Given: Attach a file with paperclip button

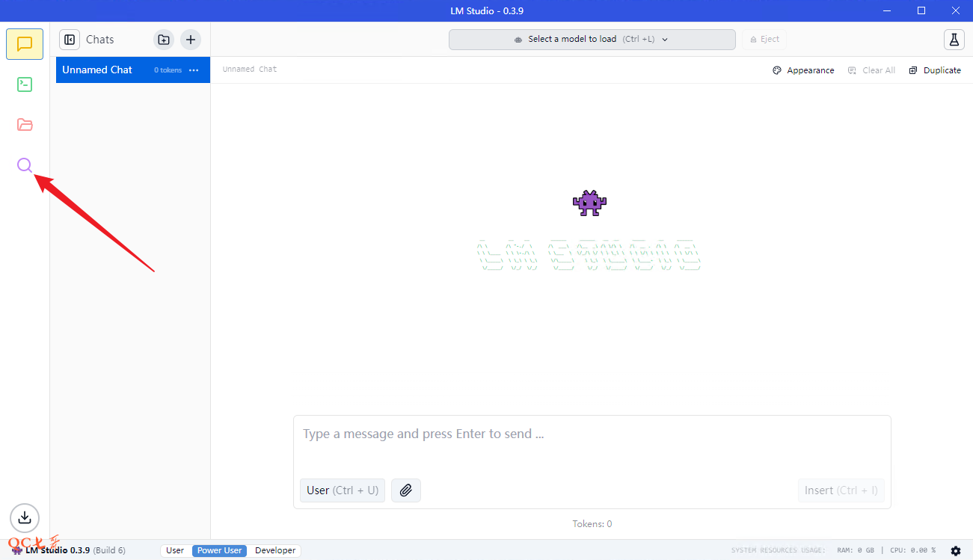Looking at the screenshot, I should (x=406, y=490).
